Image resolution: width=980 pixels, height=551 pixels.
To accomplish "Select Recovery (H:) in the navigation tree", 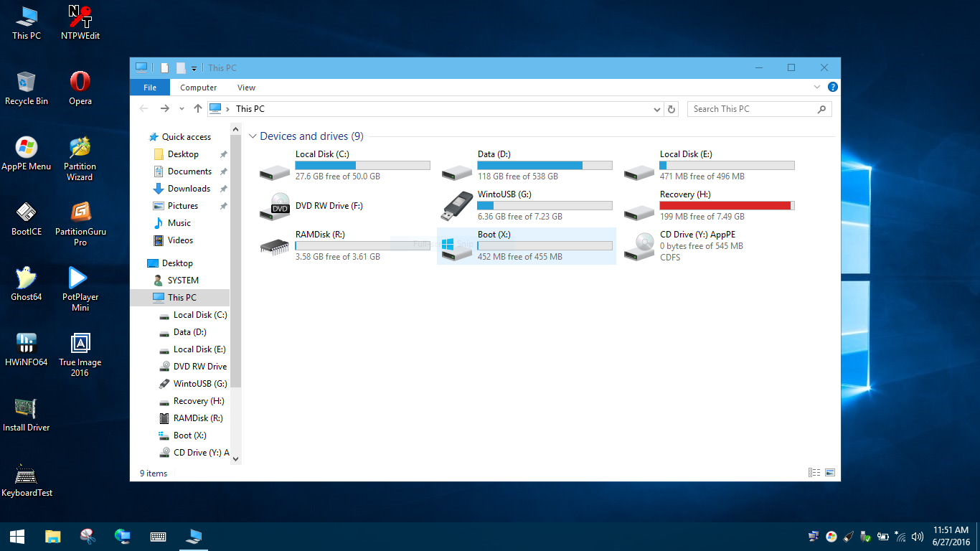I will 199,401.
